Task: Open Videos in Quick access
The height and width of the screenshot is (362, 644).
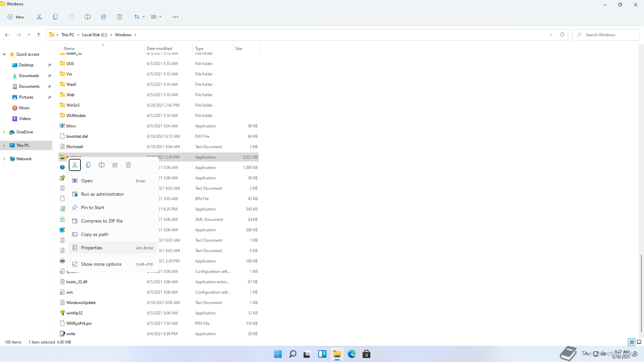Action: coord(25,119)
